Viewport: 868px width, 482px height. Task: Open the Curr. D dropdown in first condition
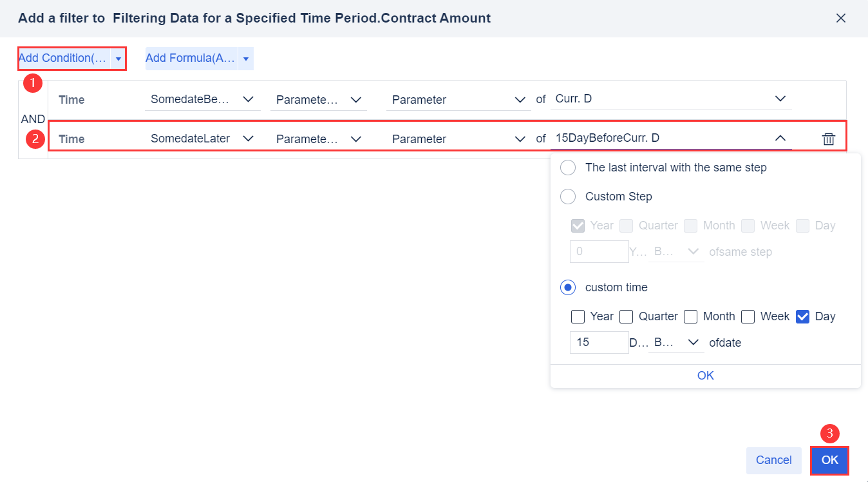(780, 99)
